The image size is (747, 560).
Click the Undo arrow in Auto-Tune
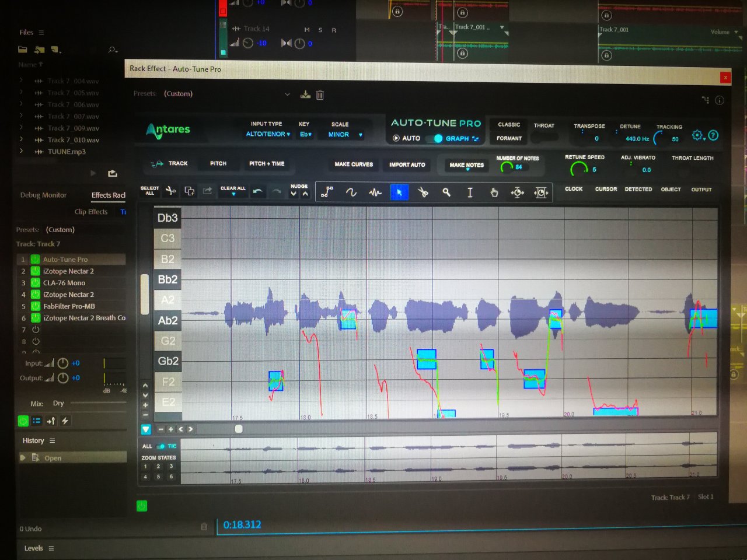point(257,191)
